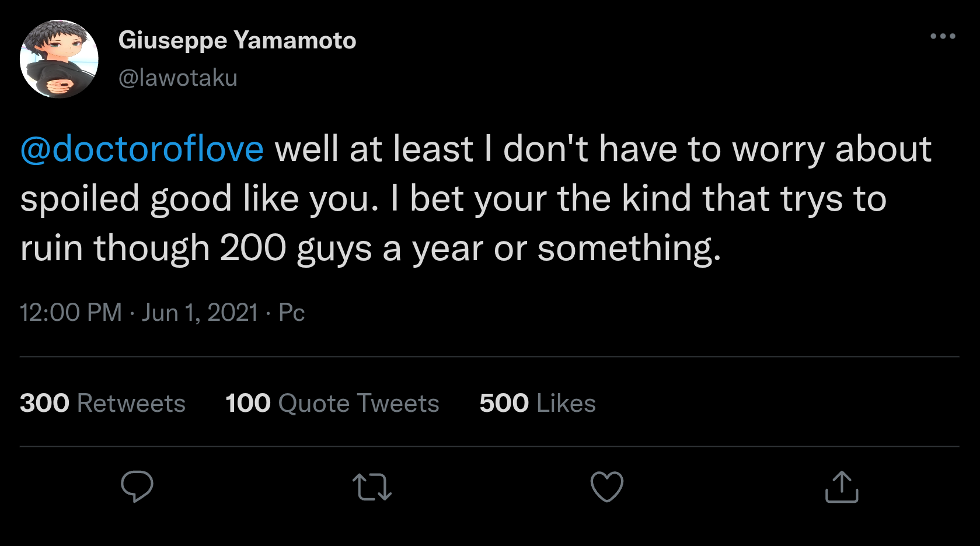The height and width of the screenshot is (546, 980).
Task: Click the tweet line 'ruin though 200 guys'
Action: click(x=371, y=248)
